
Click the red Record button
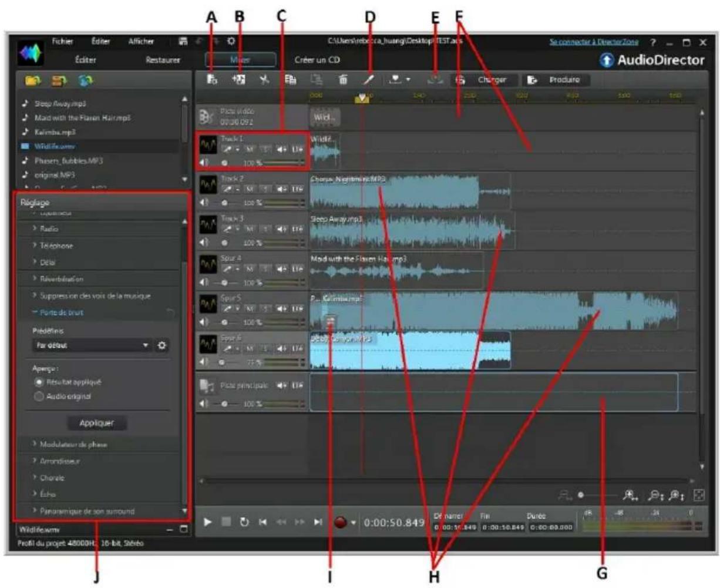pos(341,522)
